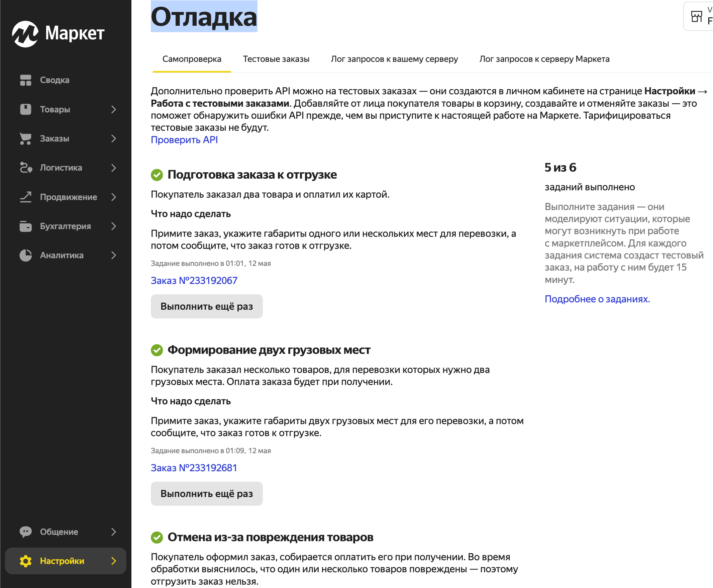Expand the Общение menu chevron
The image size is (713, 588).
[x=114, y=532]
